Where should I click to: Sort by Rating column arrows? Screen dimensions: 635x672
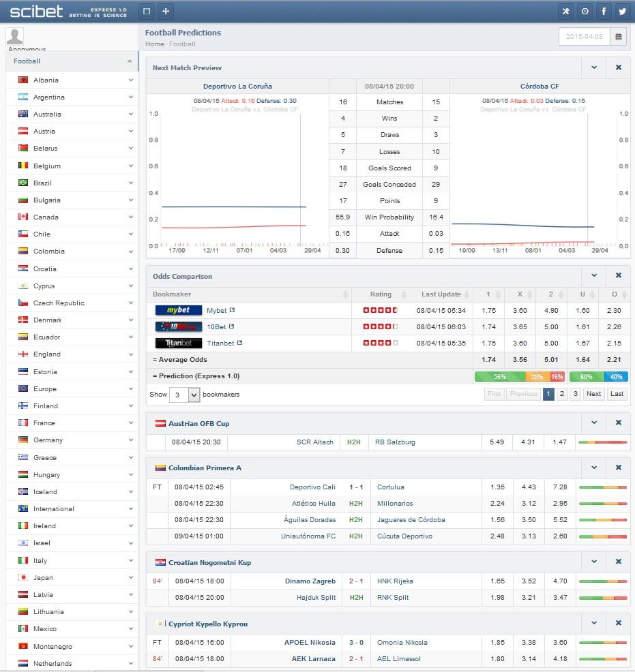point(404,294)
